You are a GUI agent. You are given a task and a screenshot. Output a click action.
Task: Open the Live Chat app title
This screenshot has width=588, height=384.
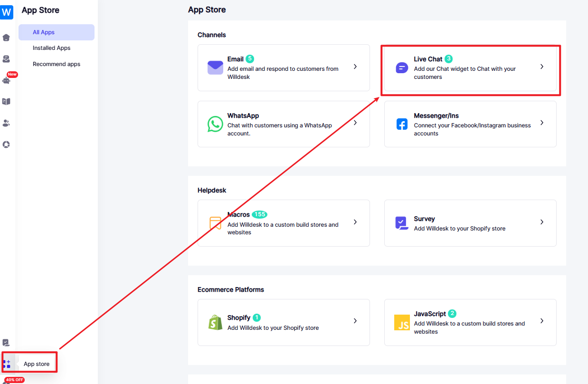click(x=428, y=59)
